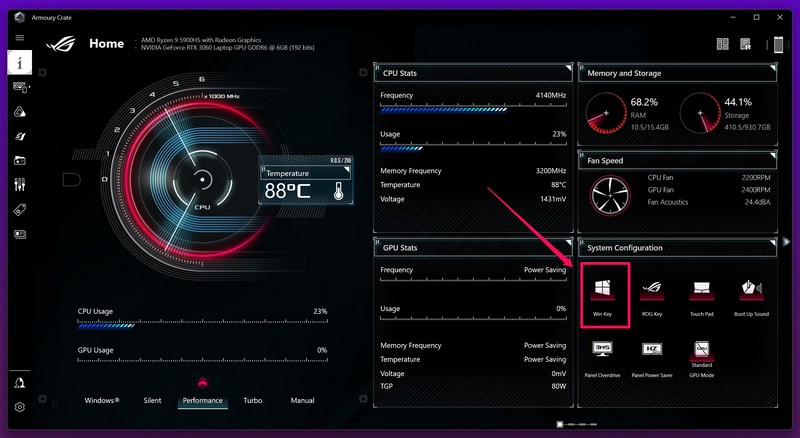Open the mobile device icon top-right
800x438 pixels.
tap(778, 44)
